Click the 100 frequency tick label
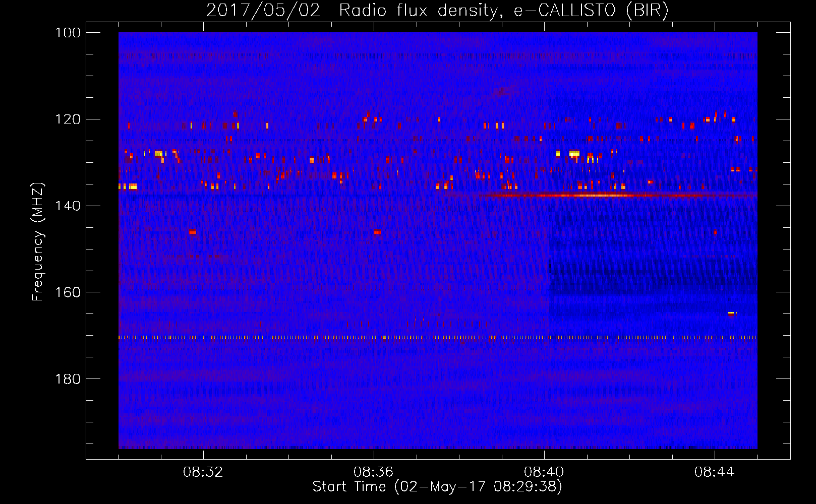This screenshot has height=504, width=816. 68,33
